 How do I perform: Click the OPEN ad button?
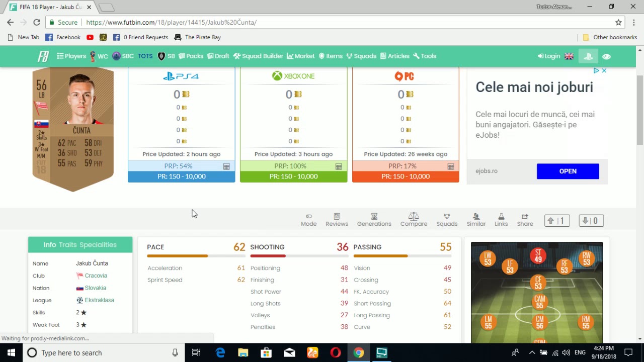(568, 171)
